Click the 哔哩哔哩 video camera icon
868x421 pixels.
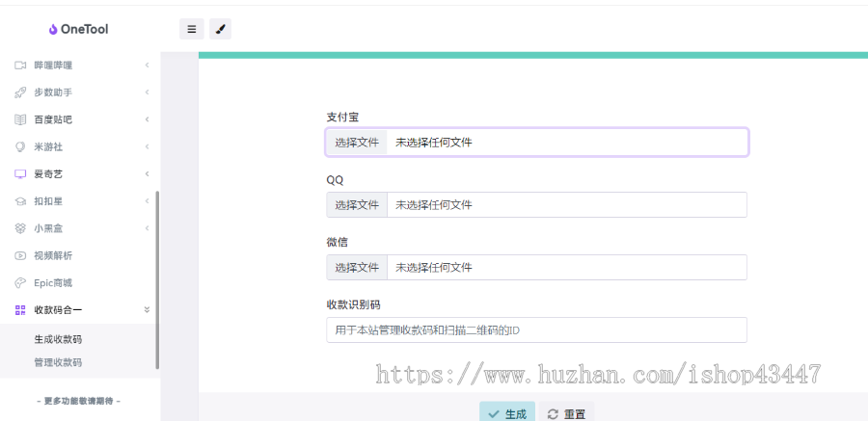(x=20, y=66)
